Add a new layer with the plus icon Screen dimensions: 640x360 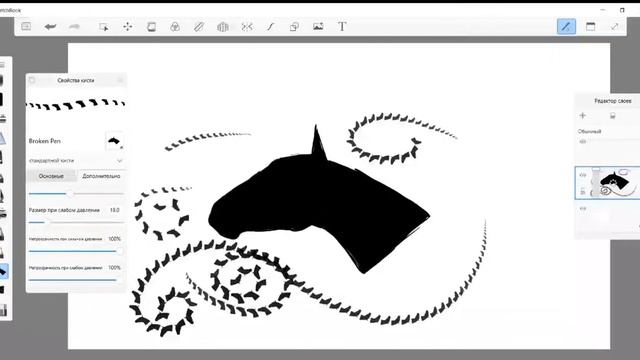pyautogui.click(x=583, y=116)
